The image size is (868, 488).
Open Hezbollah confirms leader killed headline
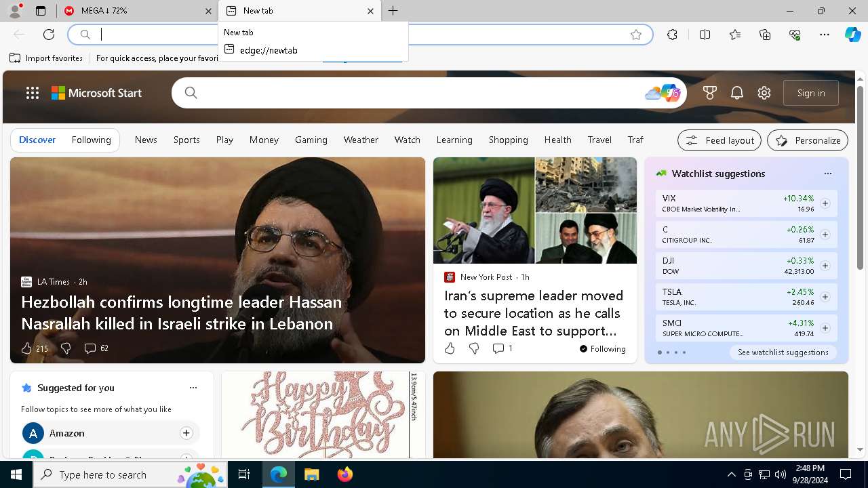pyautogui.click(x=181, y=312)
